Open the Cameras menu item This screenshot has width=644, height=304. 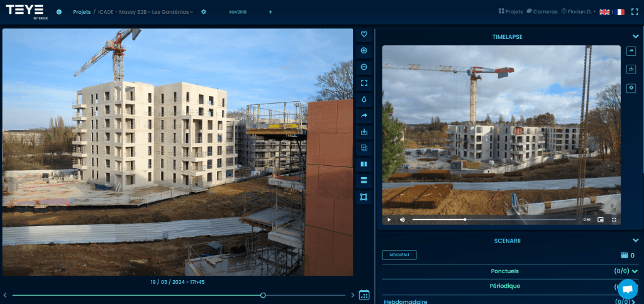click(541, 11)
